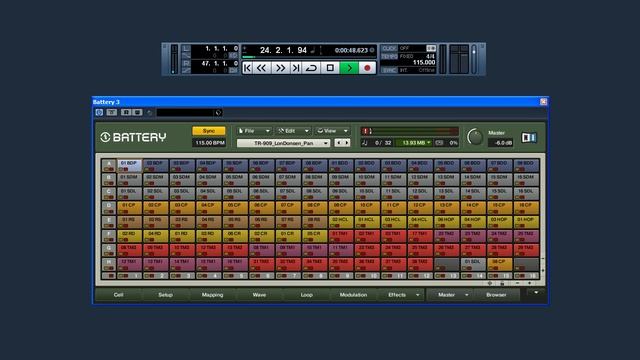Image resolution: width=640 pixels, height=360 pixels.
Task: Click the previous kit arrow
Action: [338, 143]
